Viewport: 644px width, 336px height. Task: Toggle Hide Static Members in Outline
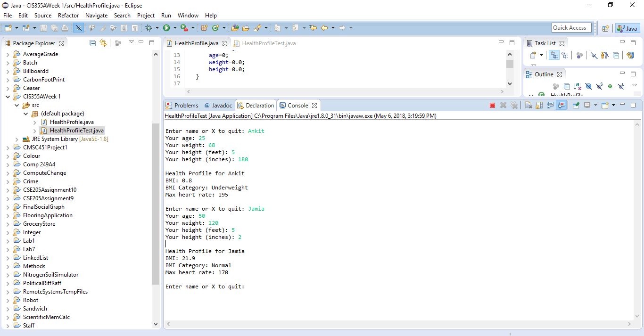click(599, 86)
